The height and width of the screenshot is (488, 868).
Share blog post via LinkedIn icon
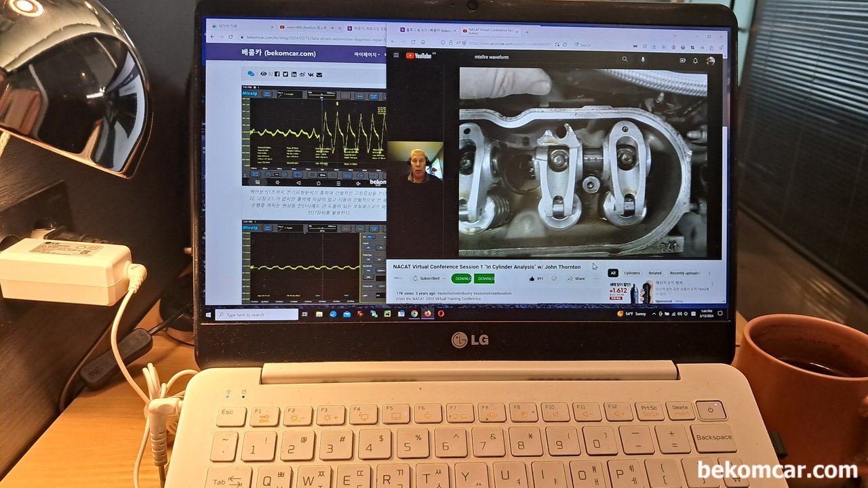(x=294, y=74)
